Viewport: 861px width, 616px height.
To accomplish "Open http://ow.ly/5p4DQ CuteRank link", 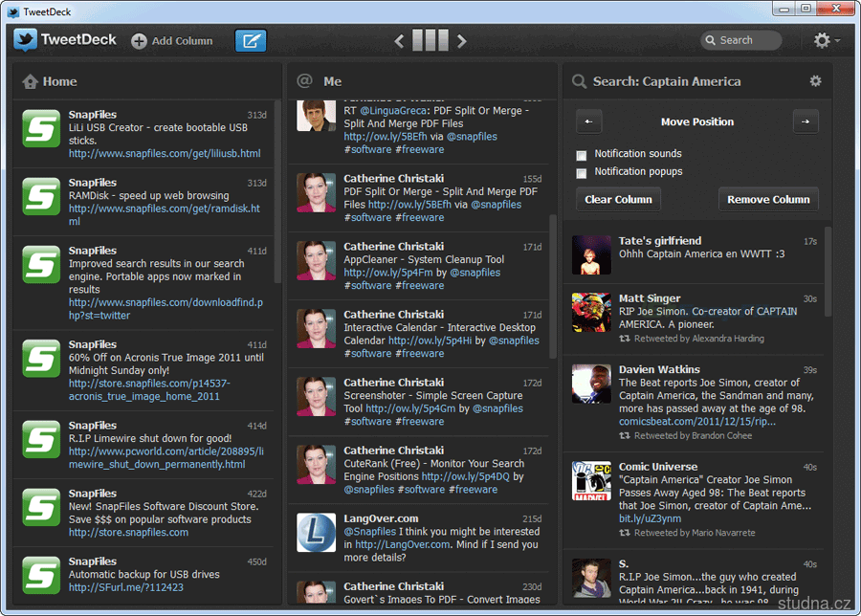I will [466, 476].
